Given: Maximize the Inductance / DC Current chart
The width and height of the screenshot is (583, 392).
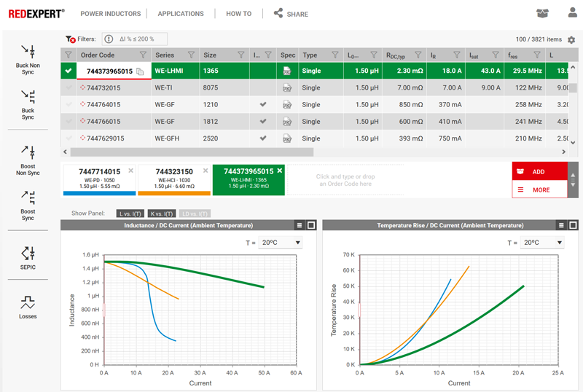Looking at the screenshot, I should coord(311,226).
